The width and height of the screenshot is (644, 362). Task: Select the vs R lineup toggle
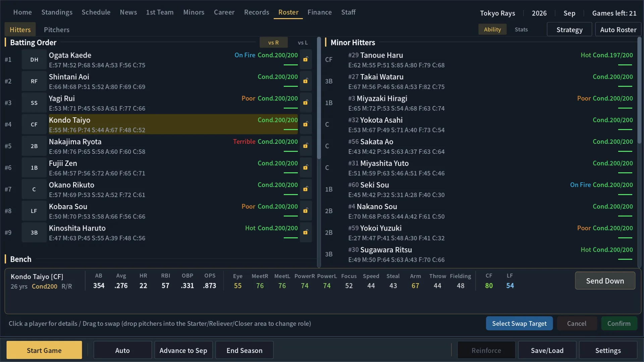pos(273,43)
